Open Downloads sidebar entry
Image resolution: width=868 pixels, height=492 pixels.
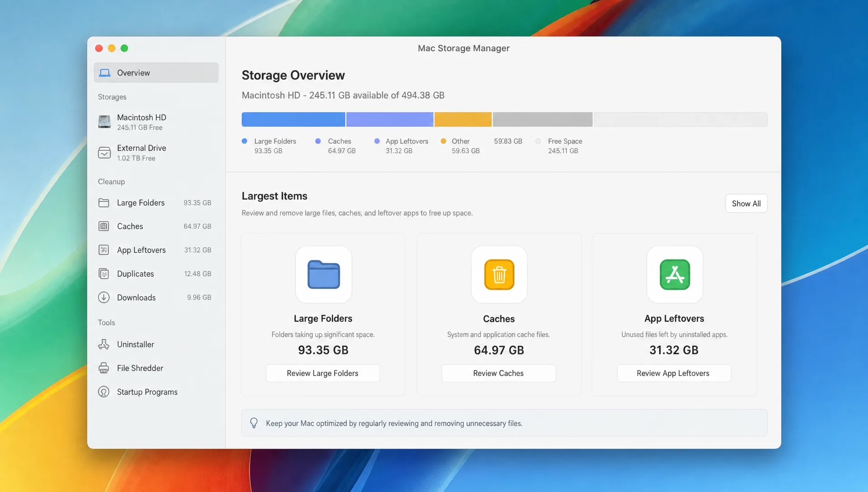tap(156, 297)
